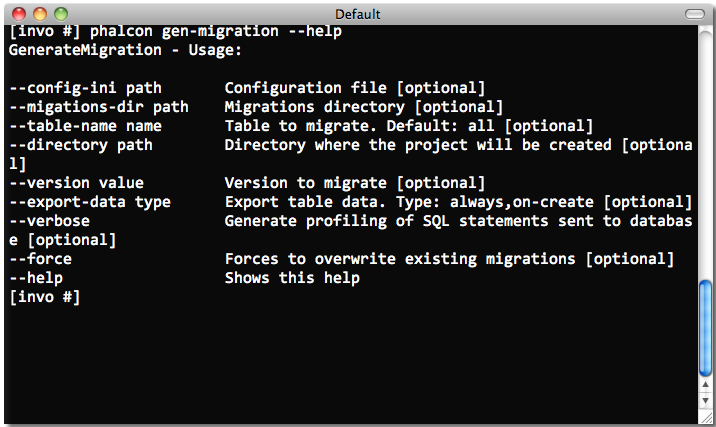Click the wrapped 'e [optional]' line
The width and height of the screenshot is (716, 427).
63,240
